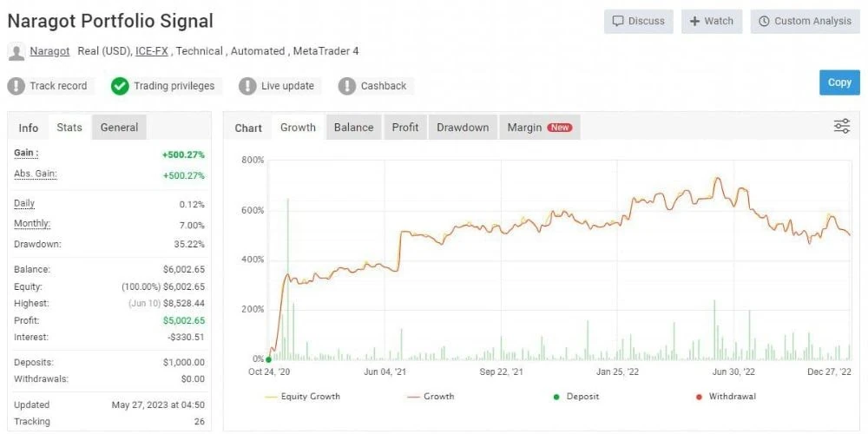Click the Live update exclamation icon
Image resolution: width=868 pixels, height=434 pixels.
click(x=247, y=86)
